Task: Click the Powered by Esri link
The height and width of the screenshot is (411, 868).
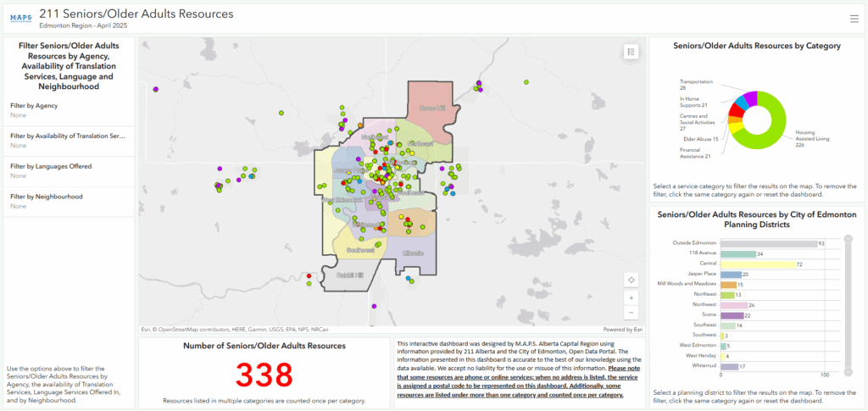Action: (623, 330)
